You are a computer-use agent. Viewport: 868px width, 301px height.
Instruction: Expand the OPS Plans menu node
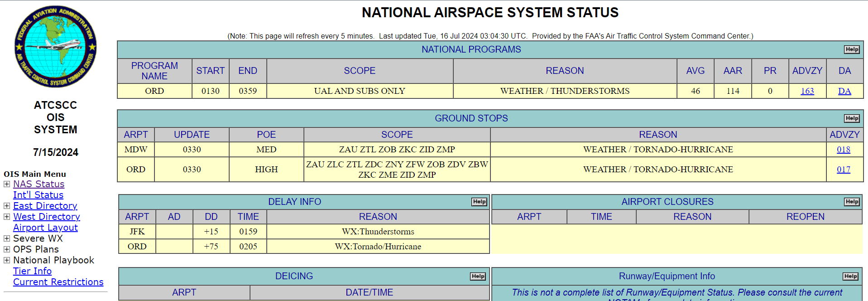coord(7,249)
